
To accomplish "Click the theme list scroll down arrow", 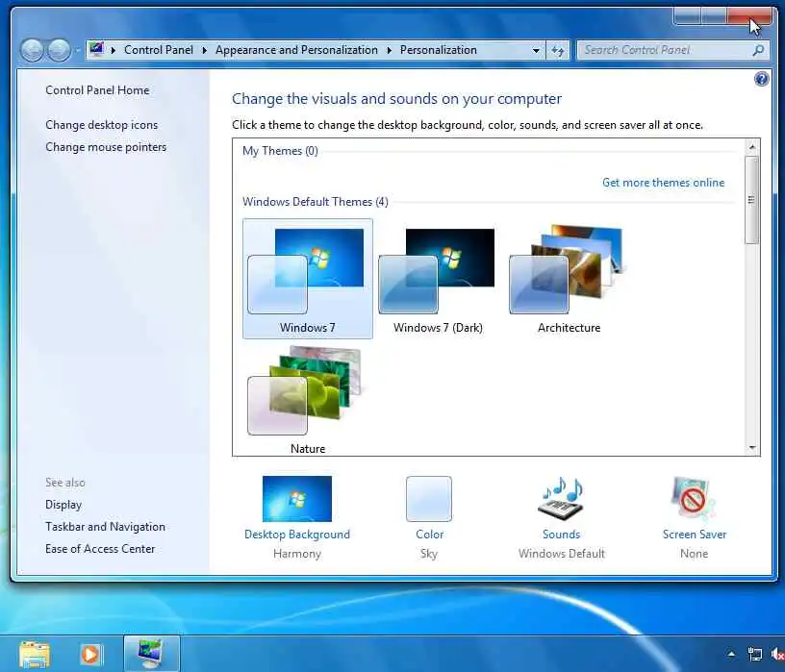I will click(x=751, y=448).
